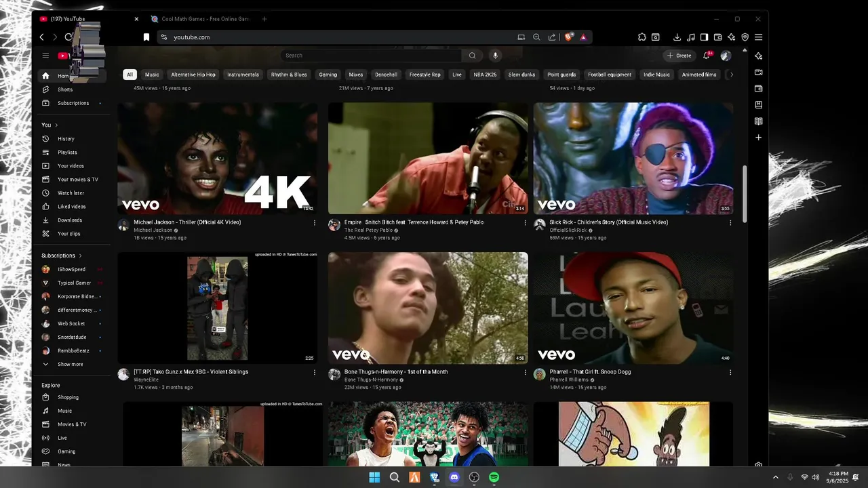868x488 pixels.
Task: Open Brave Wallet icon in top toolbar
Action: (717, 37)
